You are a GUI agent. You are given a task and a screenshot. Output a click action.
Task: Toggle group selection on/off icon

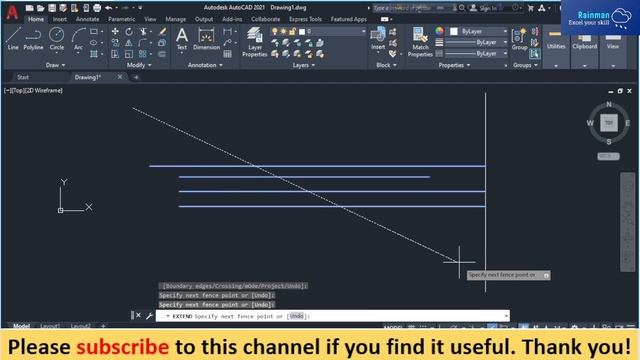[x=534, y=53]
